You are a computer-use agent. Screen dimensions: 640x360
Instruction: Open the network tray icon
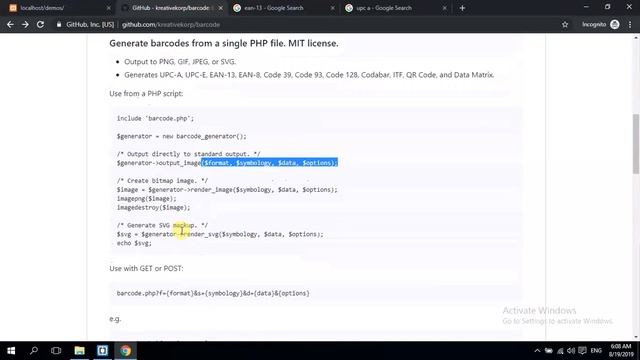pos(560,351)
